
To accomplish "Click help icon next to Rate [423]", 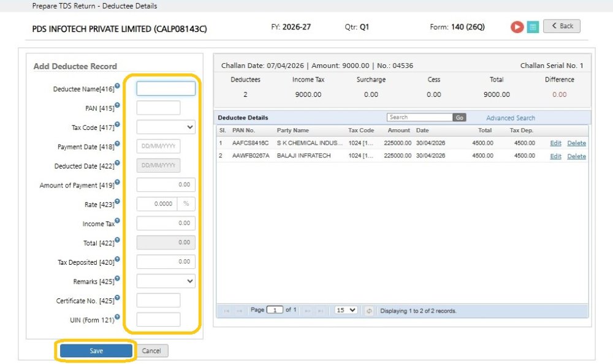I will tap(117, 202).
